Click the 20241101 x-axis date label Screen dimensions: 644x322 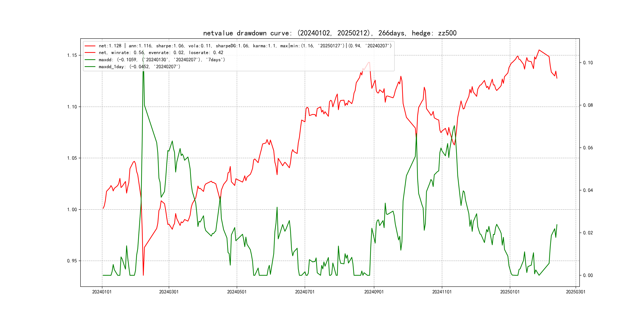[442, 292]
